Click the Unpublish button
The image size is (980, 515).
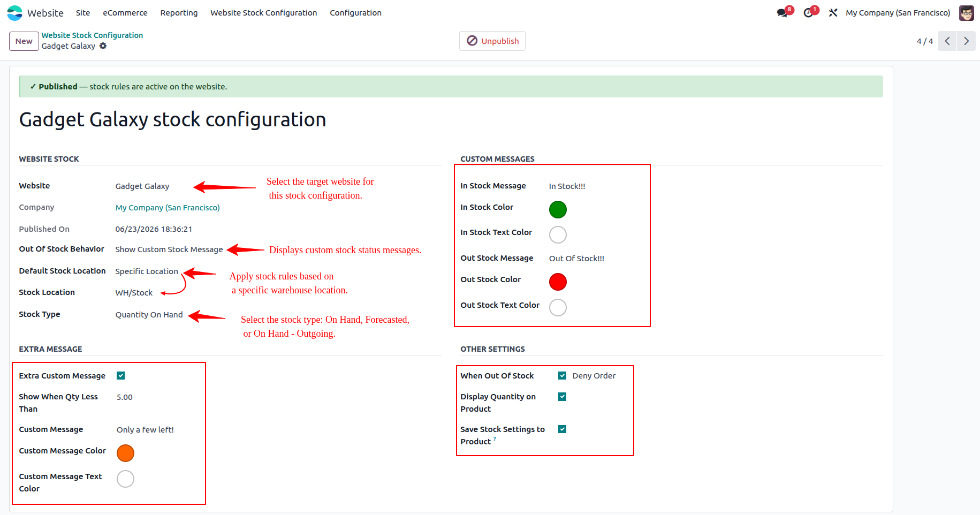tap(492, 41)
